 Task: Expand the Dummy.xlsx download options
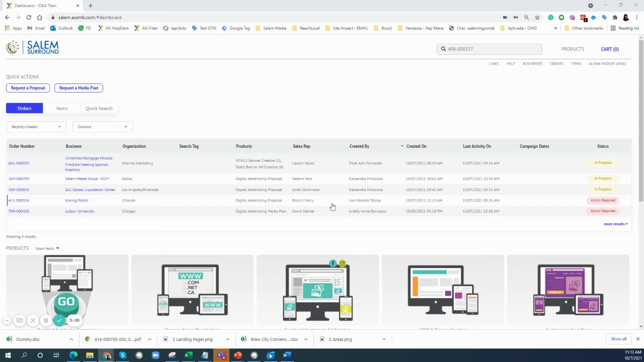[x=71, y=339]
